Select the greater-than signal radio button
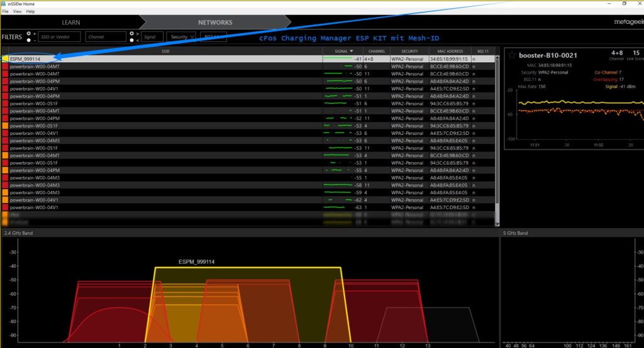The height and width of the screenshot is (348, 644). tap(131, 34)
